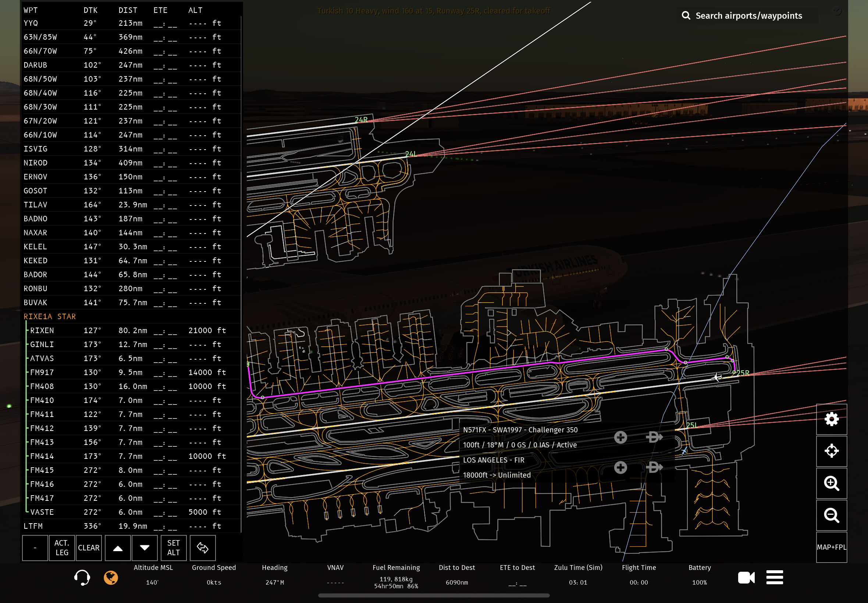The image size is (868, 603).
Task: Direct-to LOS ANGELES FIR entry
Action: [x=654, y=468]
